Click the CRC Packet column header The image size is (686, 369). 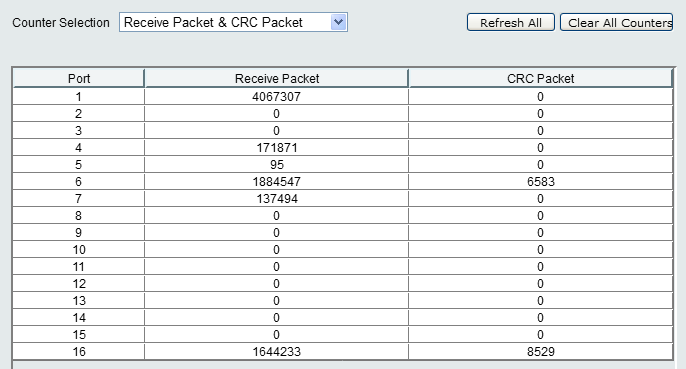[540, 78]
